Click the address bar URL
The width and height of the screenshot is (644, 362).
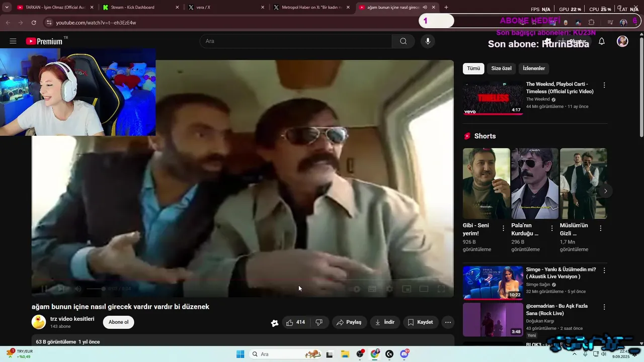tap(96, 23)
